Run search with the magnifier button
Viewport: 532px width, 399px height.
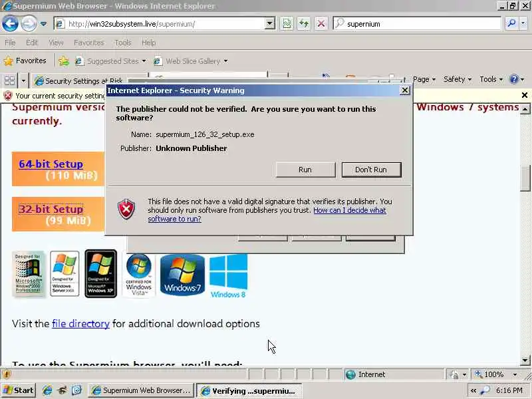[x=511, y=23]
